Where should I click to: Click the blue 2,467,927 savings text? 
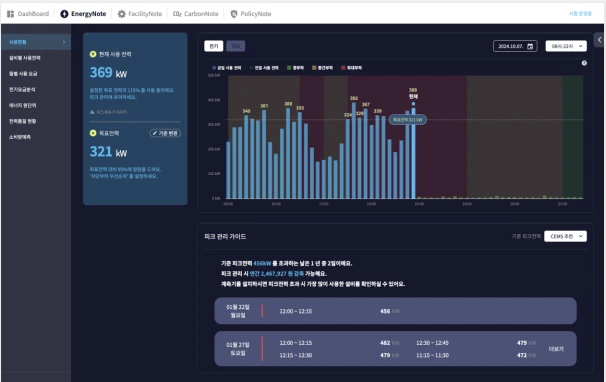pyautogui.click(x=277, y=273)
